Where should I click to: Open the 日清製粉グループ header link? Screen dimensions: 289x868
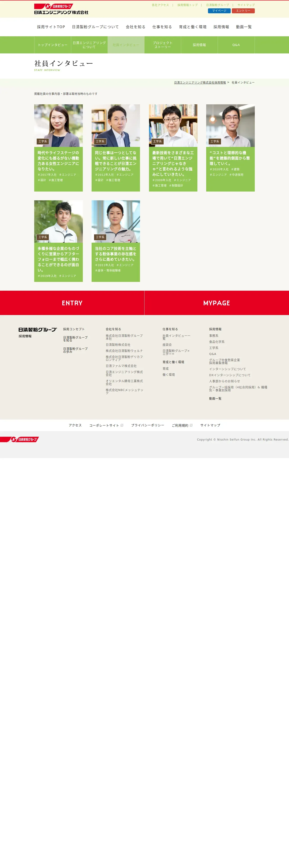pyautogui.click(x=217, y=5)
